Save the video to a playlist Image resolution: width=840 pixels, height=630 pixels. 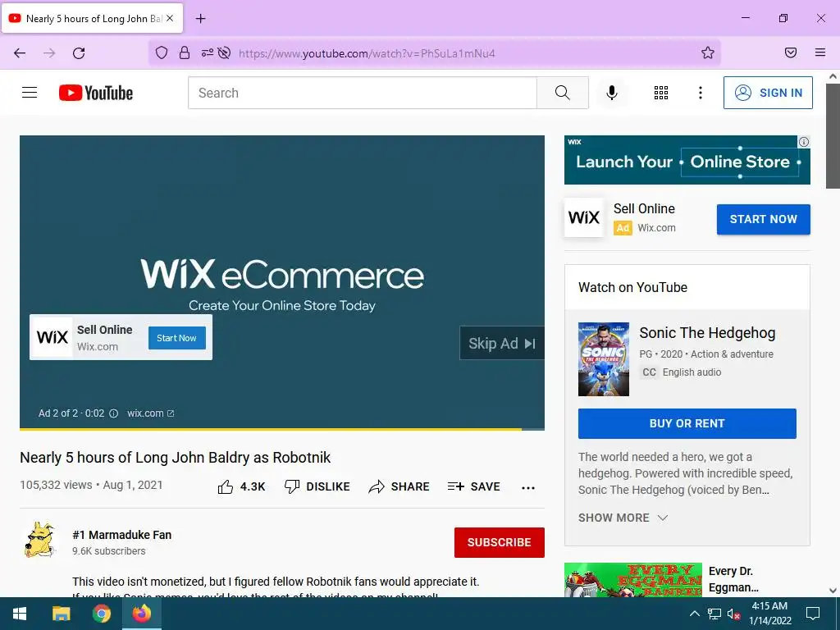474,486
